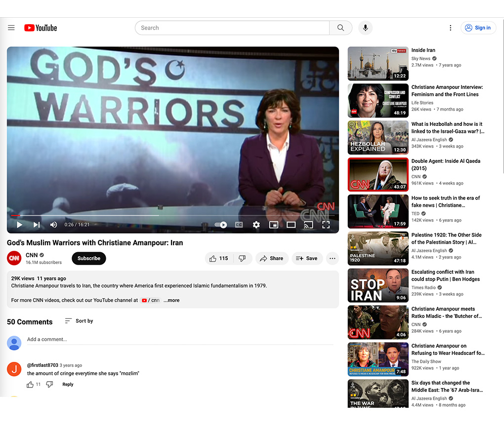Click the TED channel name
This screenshot has width=504, height=427.
coord(415,213)
